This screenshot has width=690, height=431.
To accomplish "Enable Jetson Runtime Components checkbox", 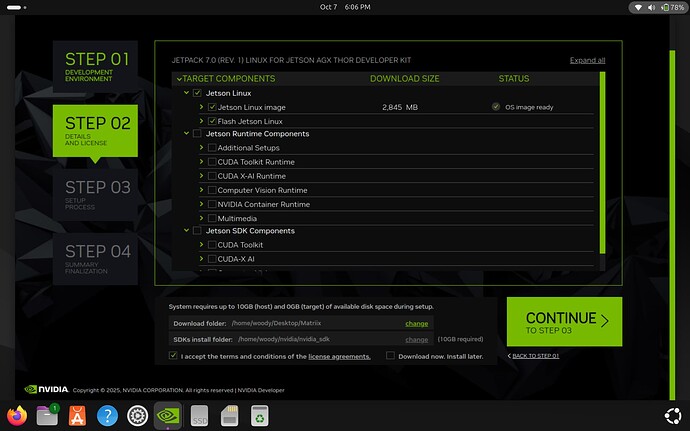I will 197,133.
